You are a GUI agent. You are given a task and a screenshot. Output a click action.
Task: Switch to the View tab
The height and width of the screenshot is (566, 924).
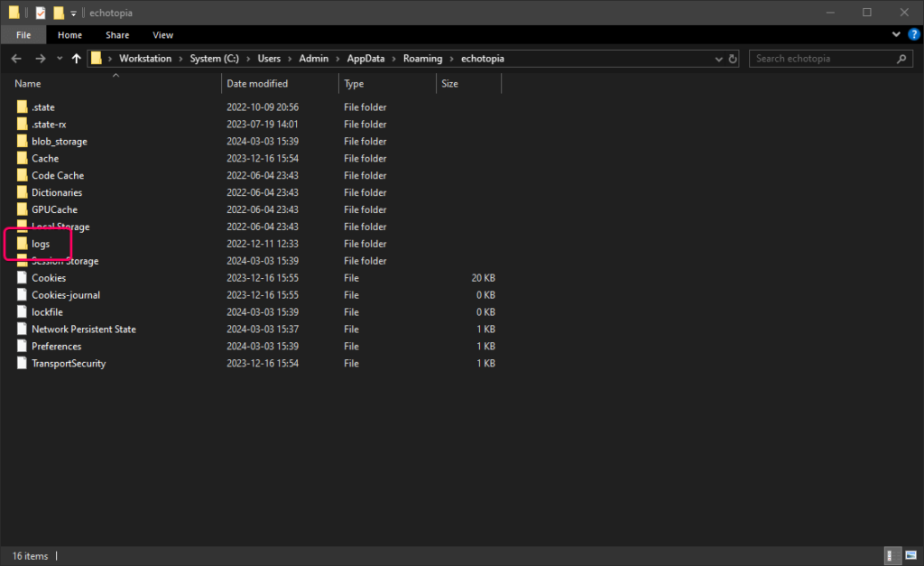click(162, 34)
